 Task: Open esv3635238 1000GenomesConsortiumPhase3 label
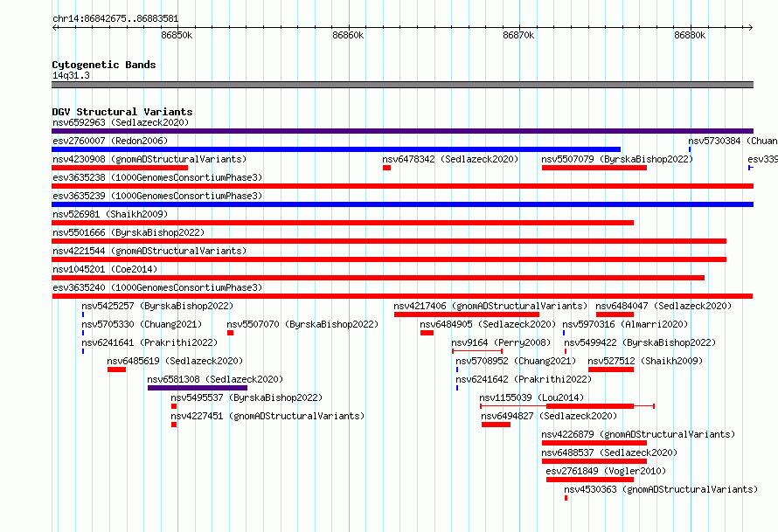click(x=157, y=177)
